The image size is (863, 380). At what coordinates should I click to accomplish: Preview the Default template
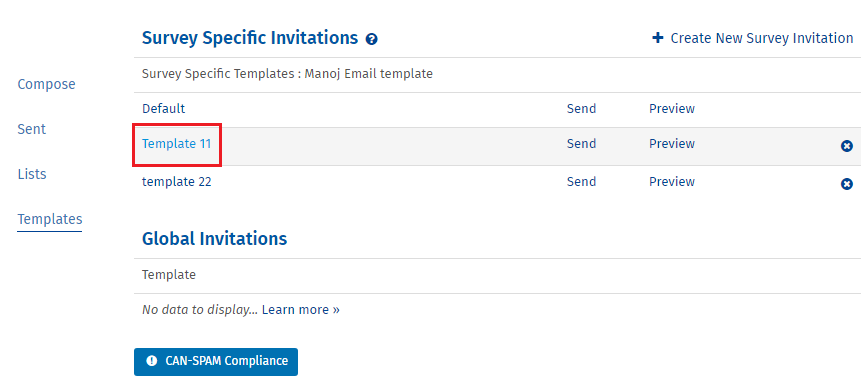coord(671,108)
